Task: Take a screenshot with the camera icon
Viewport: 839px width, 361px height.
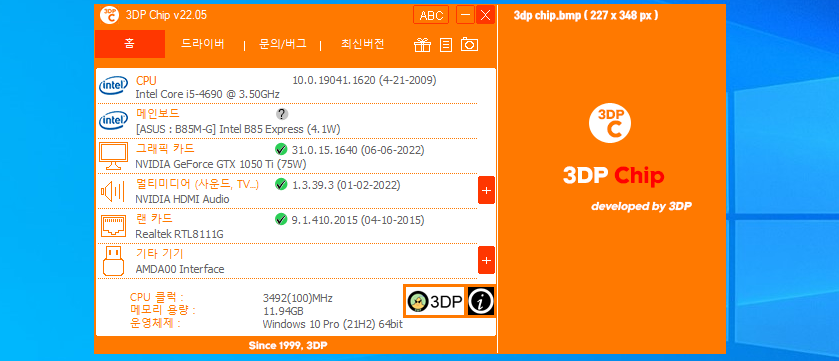Action: coord(469,44)
